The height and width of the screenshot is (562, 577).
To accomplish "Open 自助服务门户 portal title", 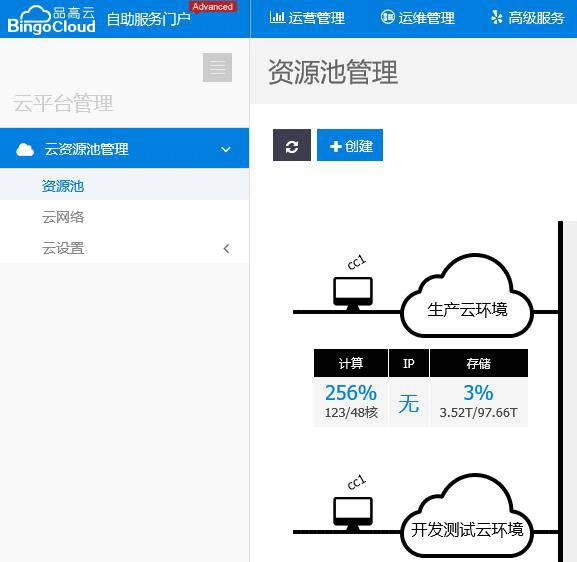I will tap(149, 19).
